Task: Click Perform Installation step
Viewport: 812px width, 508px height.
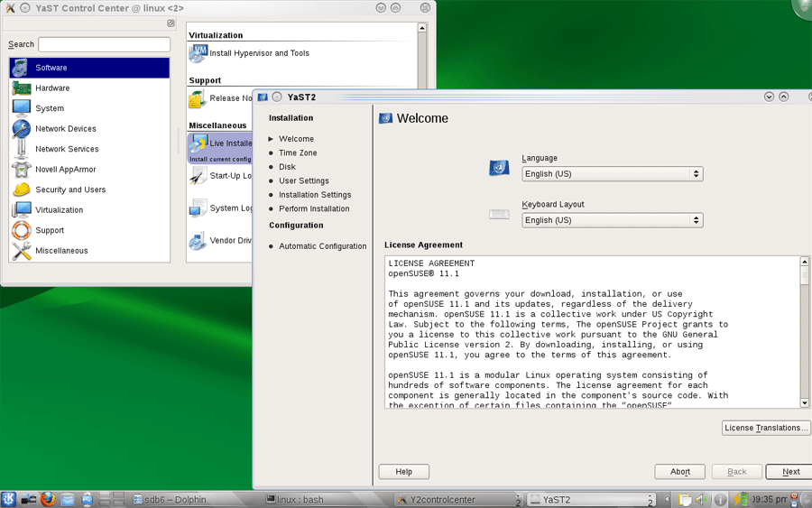Action: click(x=314, y=208)
